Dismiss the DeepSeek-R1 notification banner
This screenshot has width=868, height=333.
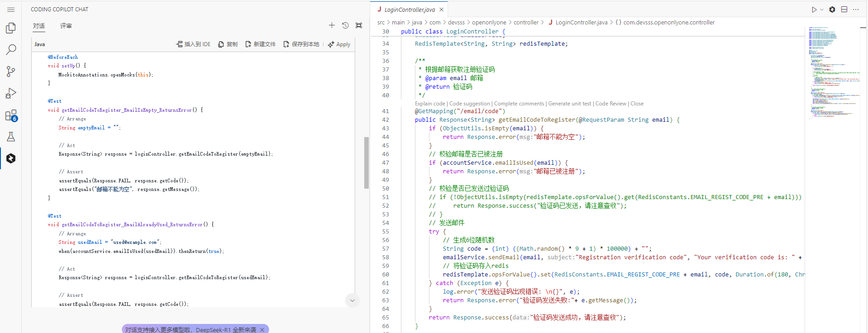[262, 330]
